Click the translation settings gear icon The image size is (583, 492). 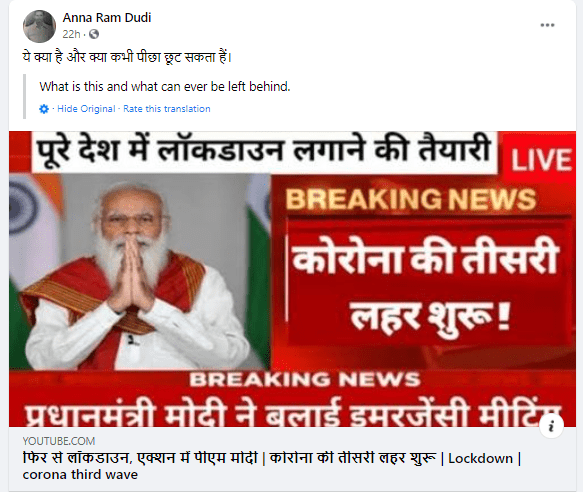click(x=44, y=109)
